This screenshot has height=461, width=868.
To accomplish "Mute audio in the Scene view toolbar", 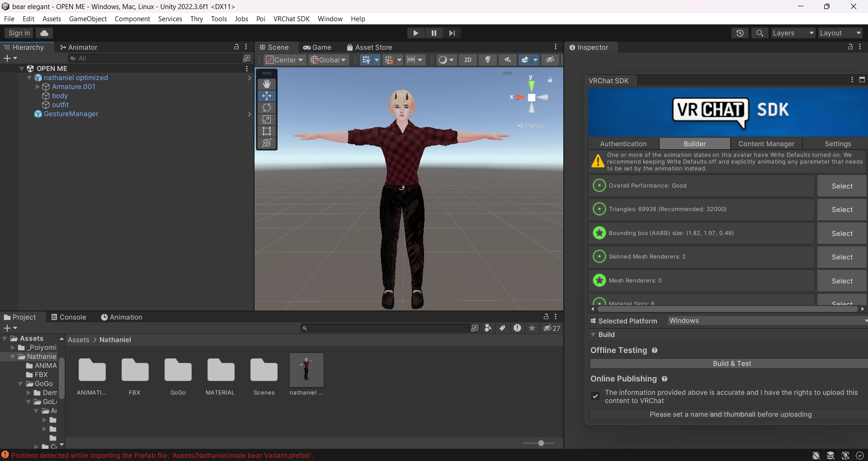I will pyautogui.click(x=508, y=60).
